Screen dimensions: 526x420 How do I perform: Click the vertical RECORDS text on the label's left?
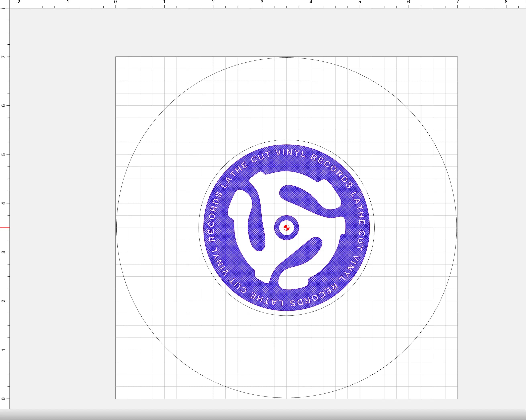[x=212, y=217]
